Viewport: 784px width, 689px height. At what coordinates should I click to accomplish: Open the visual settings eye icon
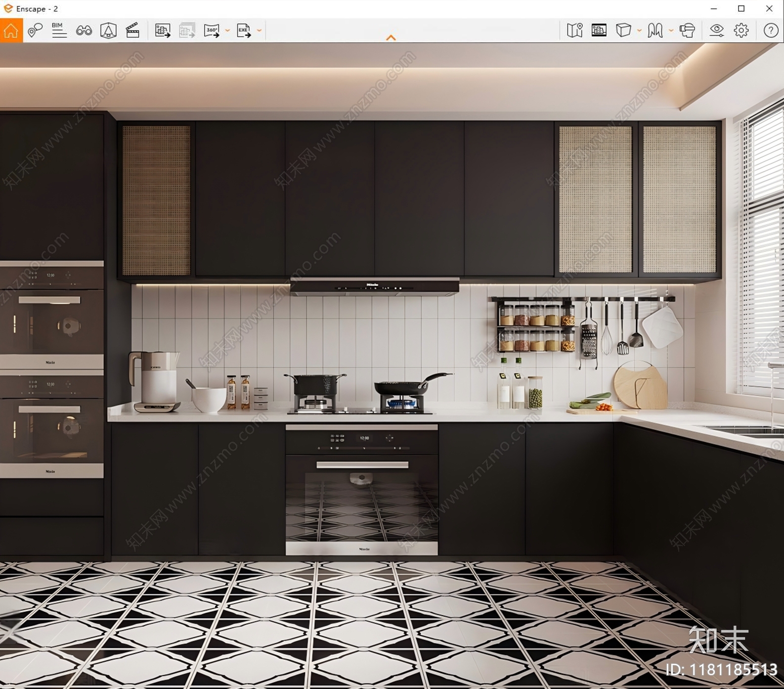pyautogui.click(x=716, y=31)
